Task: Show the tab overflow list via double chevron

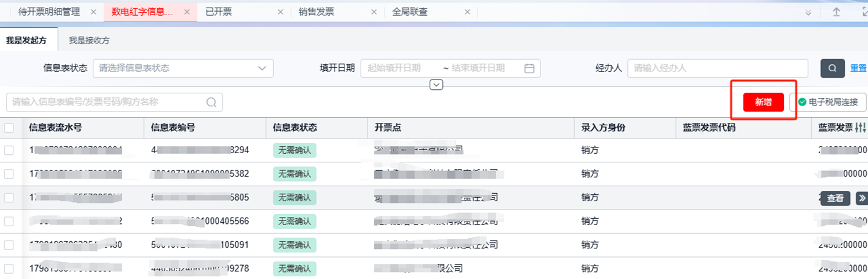Action: tap(808, 12)
